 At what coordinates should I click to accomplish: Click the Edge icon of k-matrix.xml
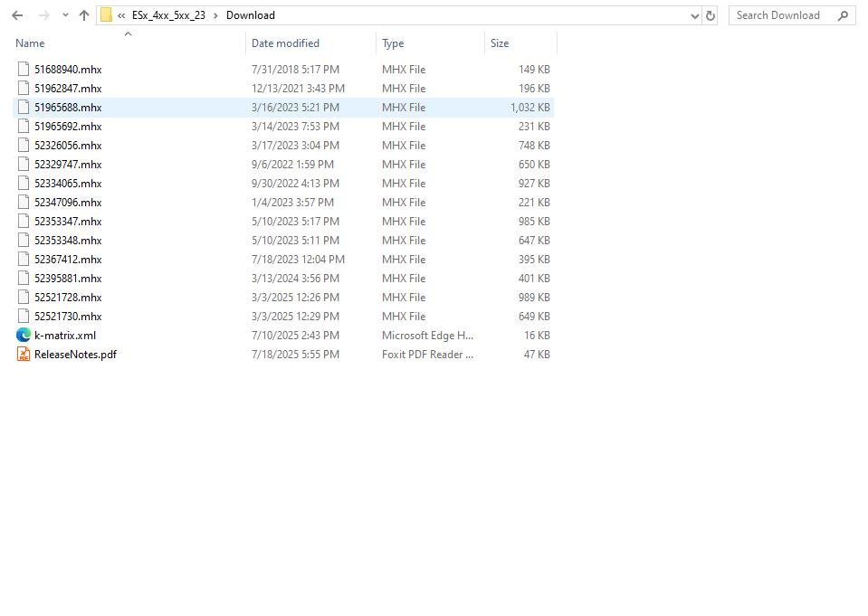[24, 335]
